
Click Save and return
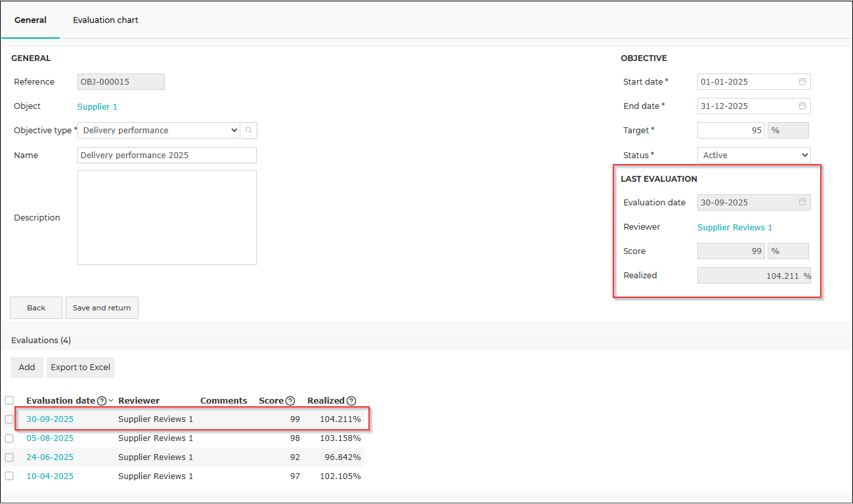coord(102,308)
